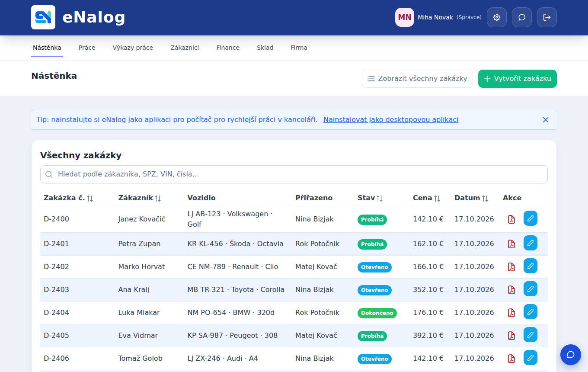
Task: Click the MN user avatar
Action: coord(405,17)
